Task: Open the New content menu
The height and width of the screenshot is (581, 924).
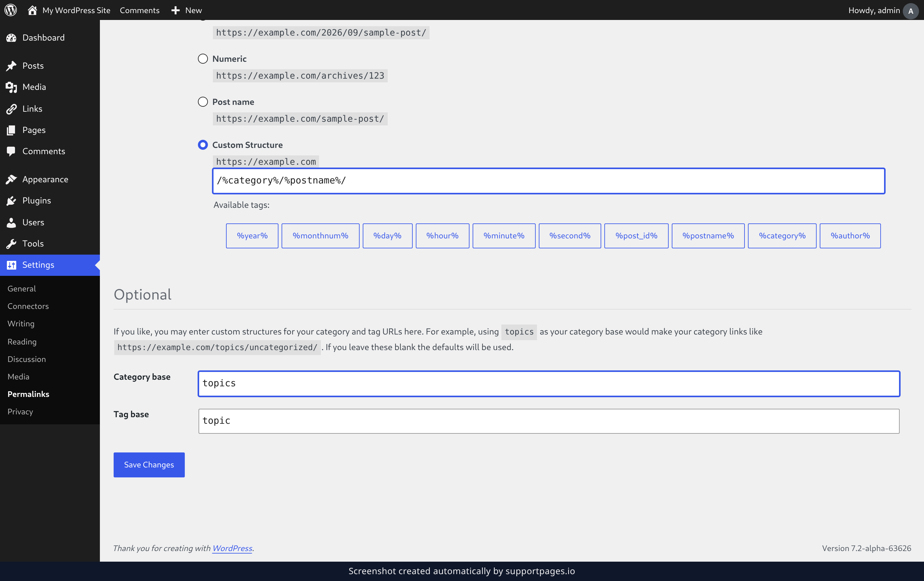Action: coord(186,10)
